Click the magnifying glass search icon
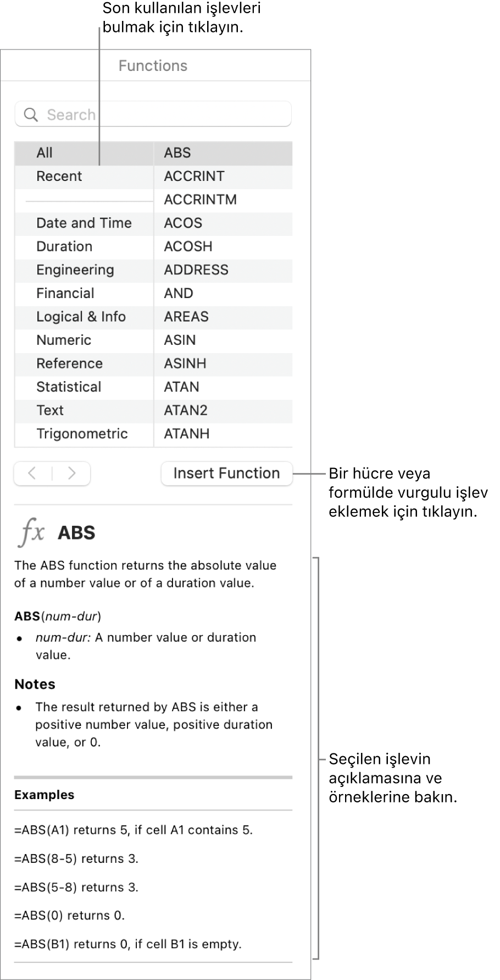The height and width of the screenshot is (980, 500). pyautogui.click(x=31, y=115)
